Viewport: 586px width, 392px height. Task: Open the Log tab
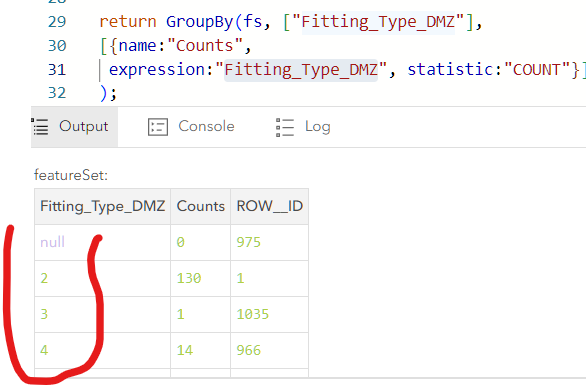point(303,127)
